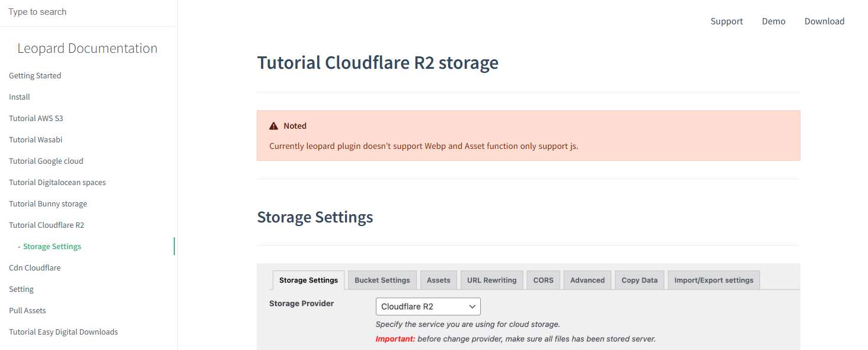The width and height of the screenshot is (868, 350).
Task: Open the Advanced tab
Action: tap(587, 280)
